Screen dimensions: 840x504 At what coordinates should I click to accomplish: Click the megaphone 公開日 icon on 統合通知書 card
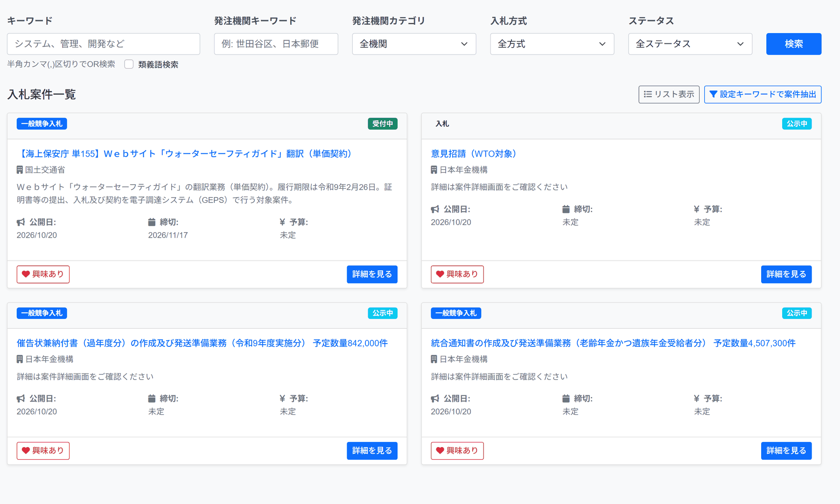point(435,399)
